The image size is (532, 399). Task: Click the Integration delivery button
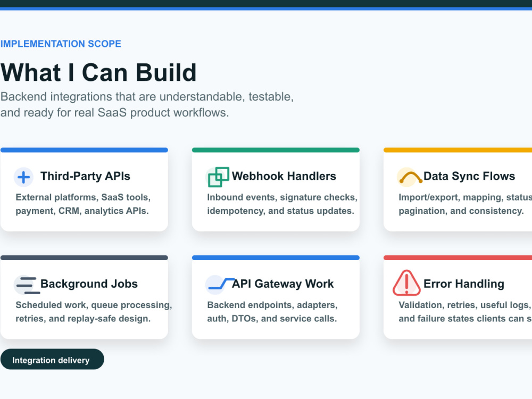52,359
